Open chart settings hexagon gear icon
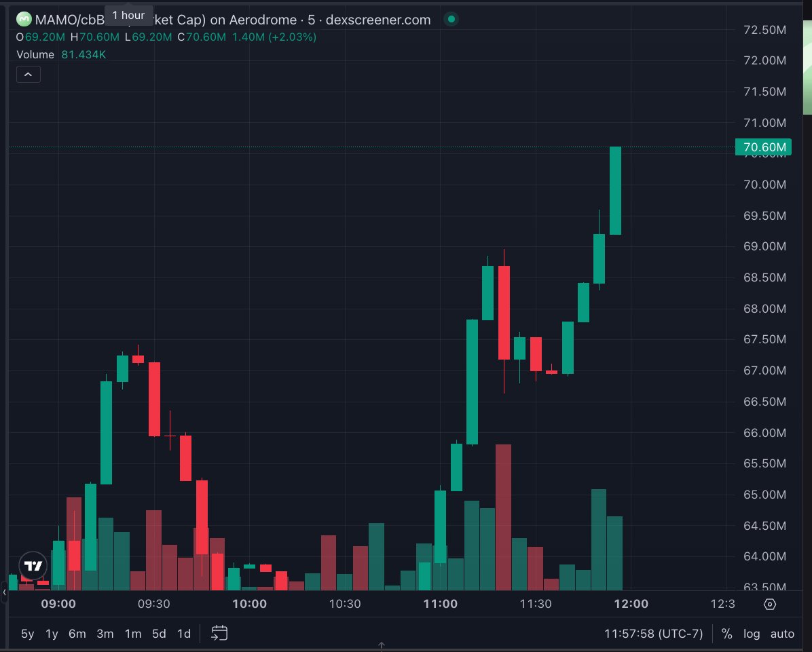This screenshot has width=812, height=652. click(770, 605)
